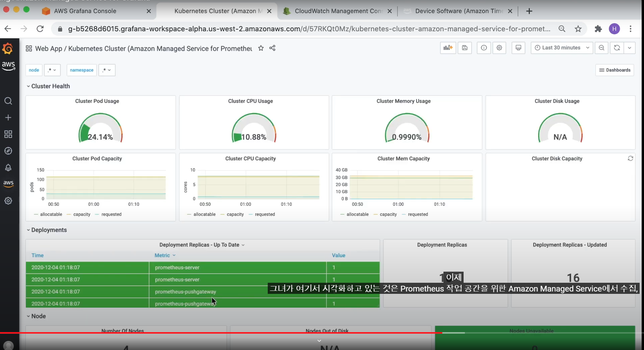Open the Explore compass icon
Image resolution: width=644 pixels, height=350 pixels.
pyautogui.click(x=8, y=151)
